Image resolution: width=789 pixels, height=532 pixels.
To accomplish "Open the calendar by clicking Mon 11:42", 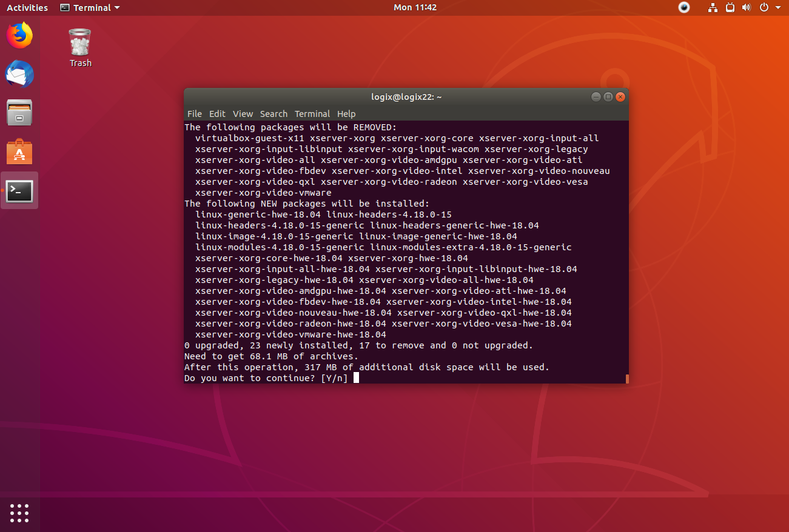I will tap(415, 7).
